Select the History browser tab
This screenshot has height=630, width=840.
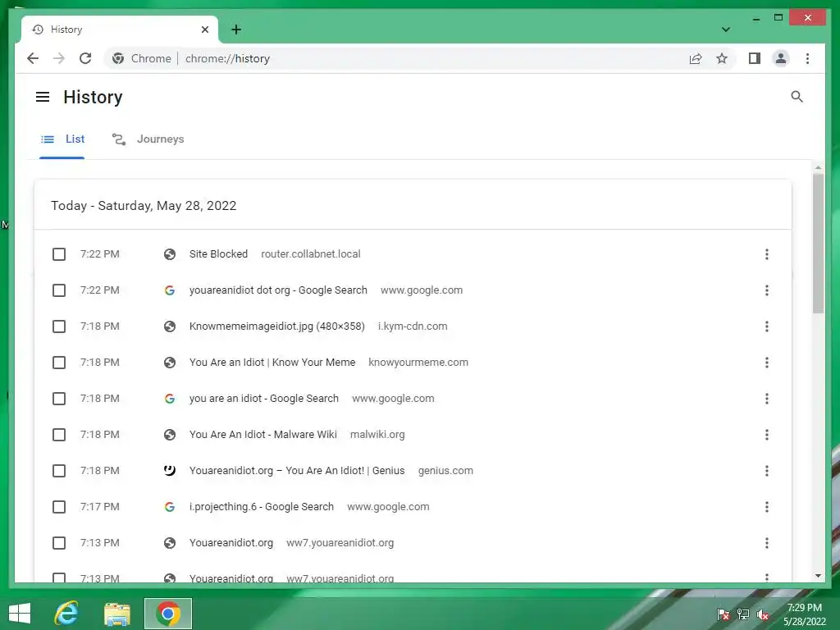point(120,30)
